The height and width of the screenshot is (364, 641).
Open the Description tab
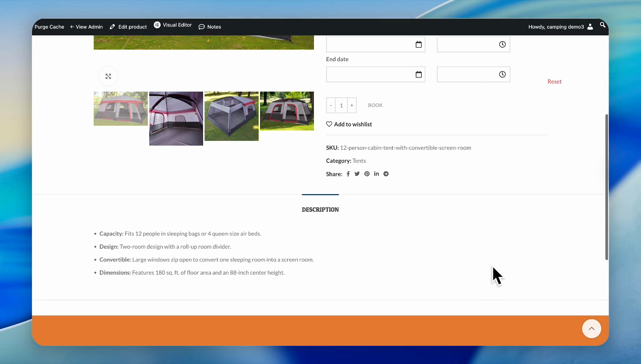320,210
